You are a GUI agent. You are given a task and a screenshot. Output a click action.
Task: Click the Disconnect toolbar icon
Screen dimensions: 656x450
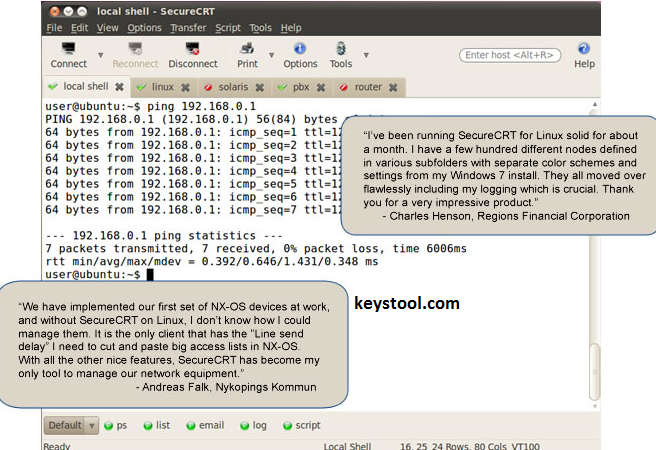point(193,55)
